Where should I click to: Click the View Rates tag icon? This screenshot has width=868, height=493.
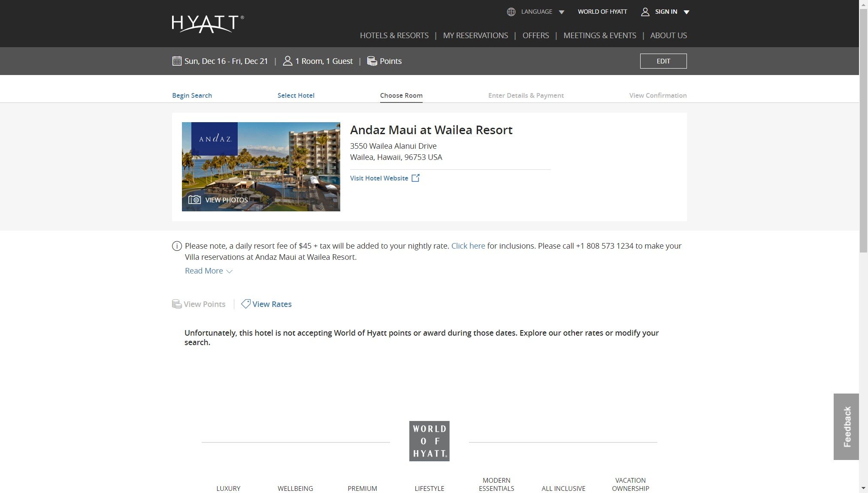(245, 304)
